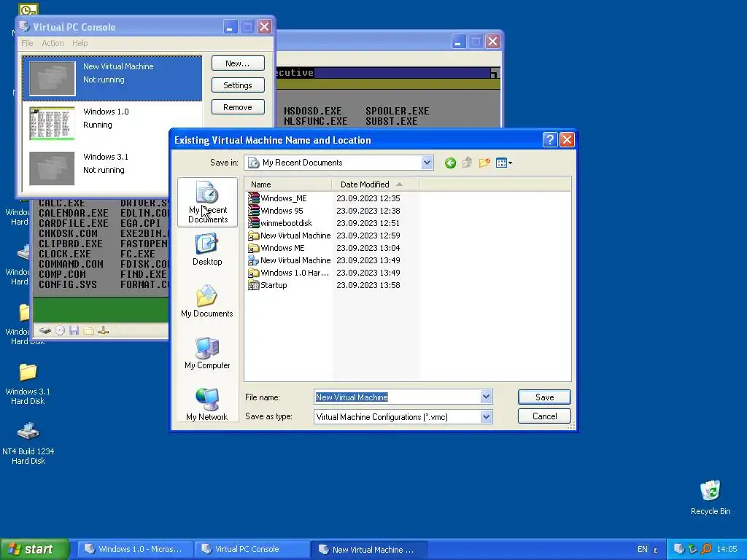747x560 pixels.
Task: Select Desktop in the places bar
Action: pyautogui.click(x=207, y=249)
